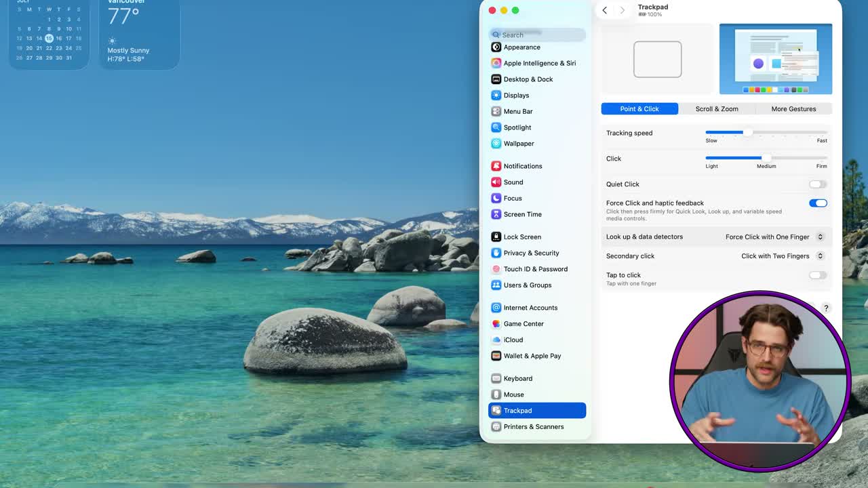868x488 pixels.
Task: Open the Keyboard sidebar icon
Action: (x=496, y=379)
